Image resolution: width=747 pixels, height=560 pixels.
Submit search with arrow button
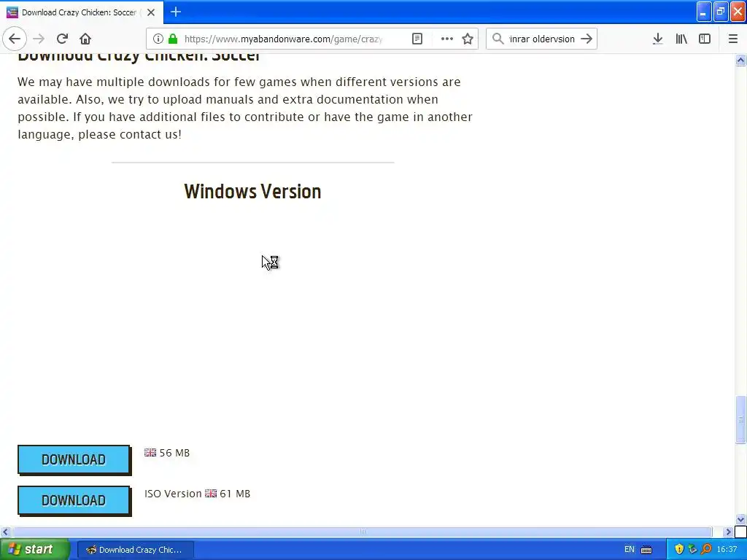(587, 39)
